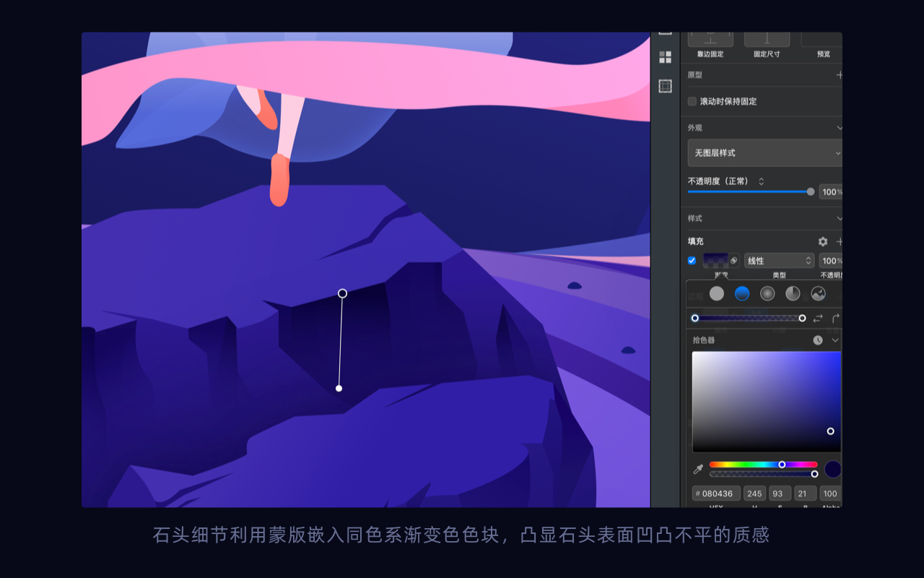Open the 无图层样式 layer style dropdown

coord(765,153)
